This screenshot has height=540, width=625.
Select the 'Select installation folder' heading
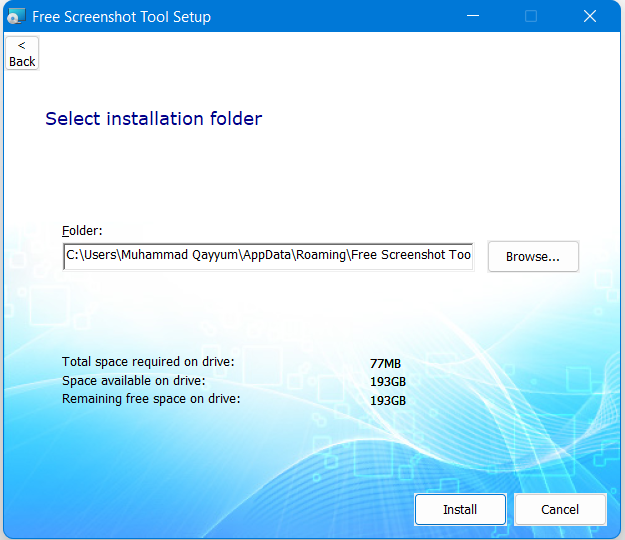tap(153, 119)
